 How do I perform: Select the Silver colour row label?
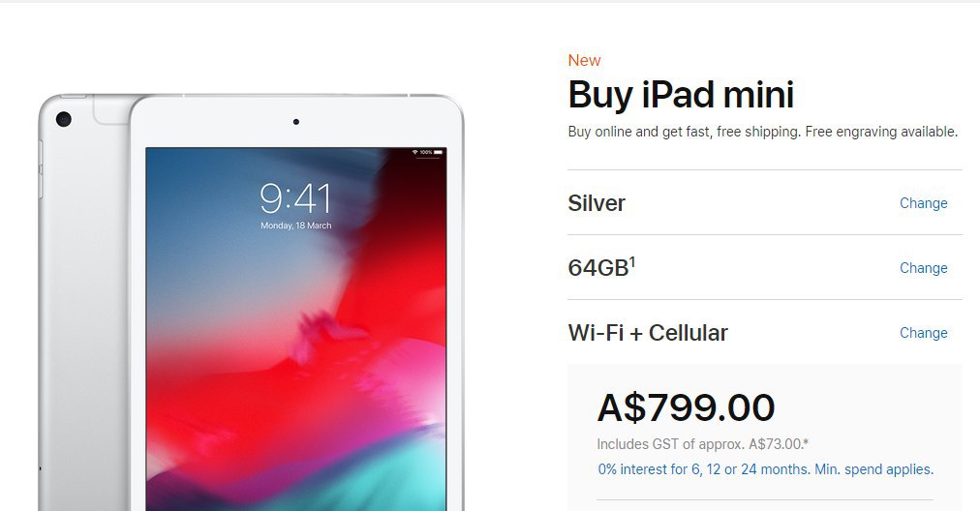tap(597, 203)
